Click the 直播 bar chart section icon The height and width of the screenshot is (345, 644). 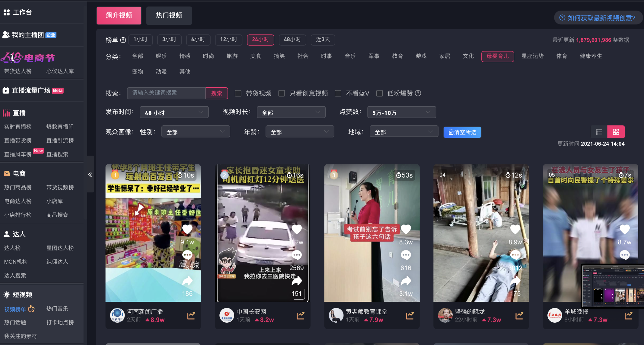point(6,113)
